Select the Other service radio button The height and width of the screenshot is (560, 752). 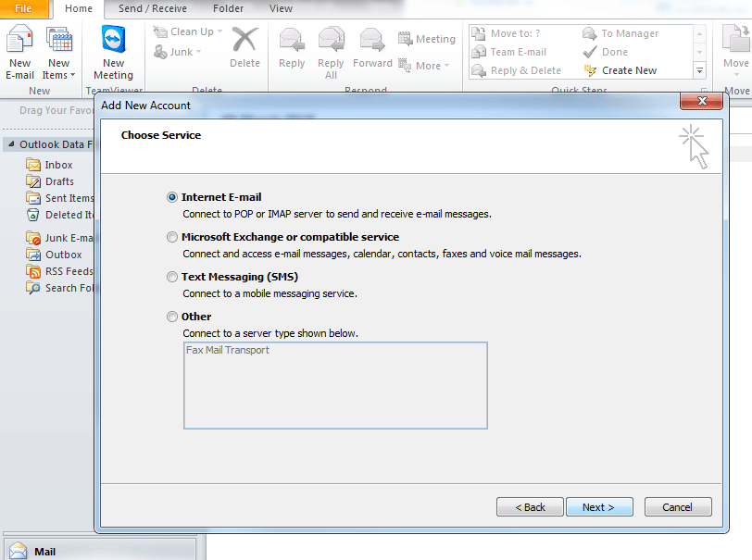click(x=172, y=317)
